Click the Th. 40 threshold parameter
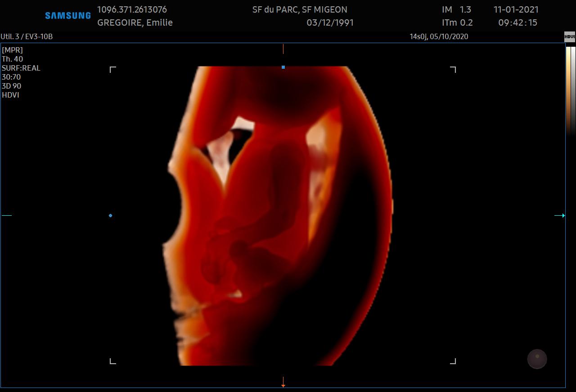Viewport: 576px width, 392px height. (13, 59)
